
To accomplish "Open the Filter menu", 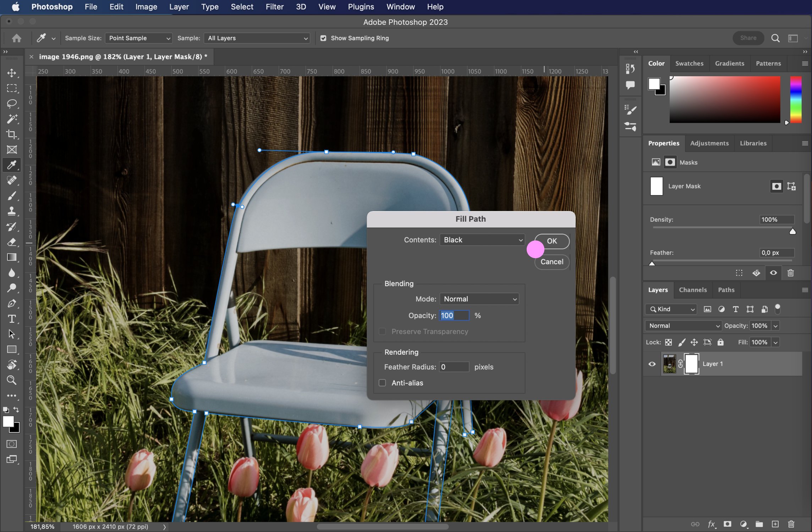I will (x=274, y=6).
